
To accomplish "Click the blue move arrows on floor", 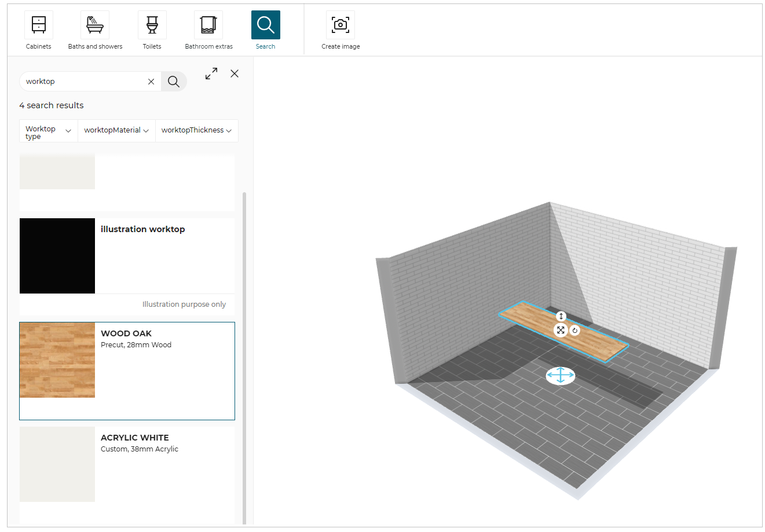I will pos(561,376).
